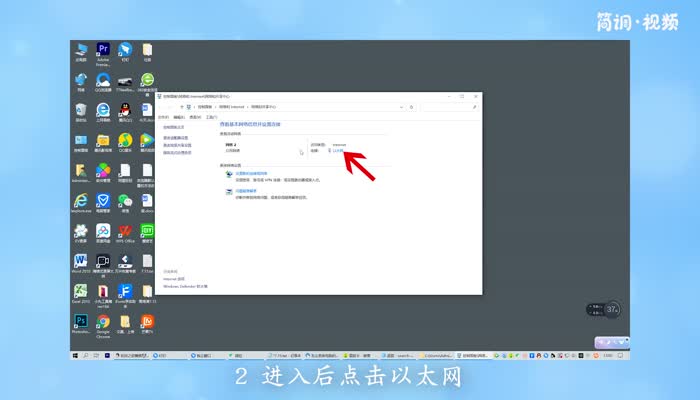Open 'Set up a new connection or network'
Image resolution: width=700 pixels, height=400 pixels.
(x=251, y=173)
